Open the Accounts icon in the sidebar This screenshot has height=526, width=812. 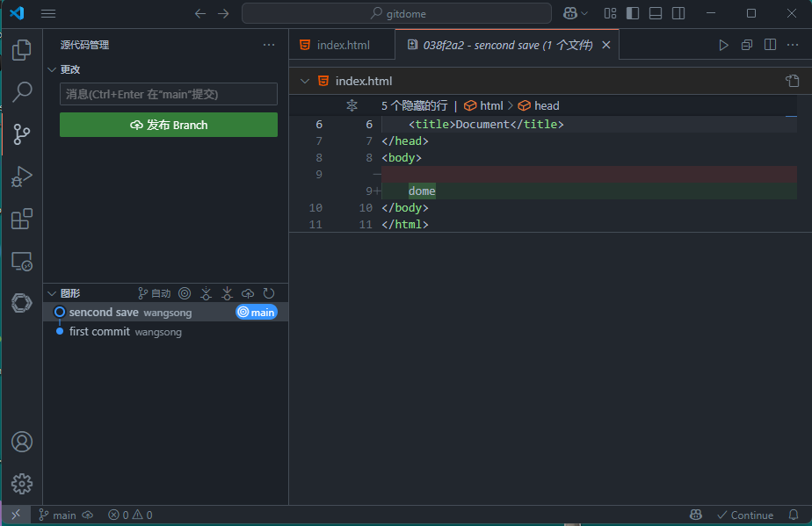[19, 442]
